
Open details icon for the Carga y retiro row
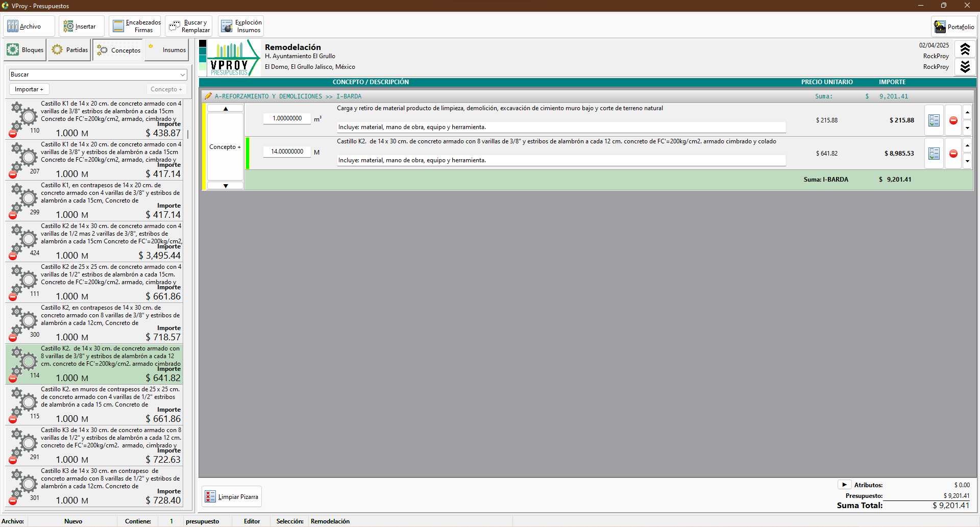pos(934,120)
